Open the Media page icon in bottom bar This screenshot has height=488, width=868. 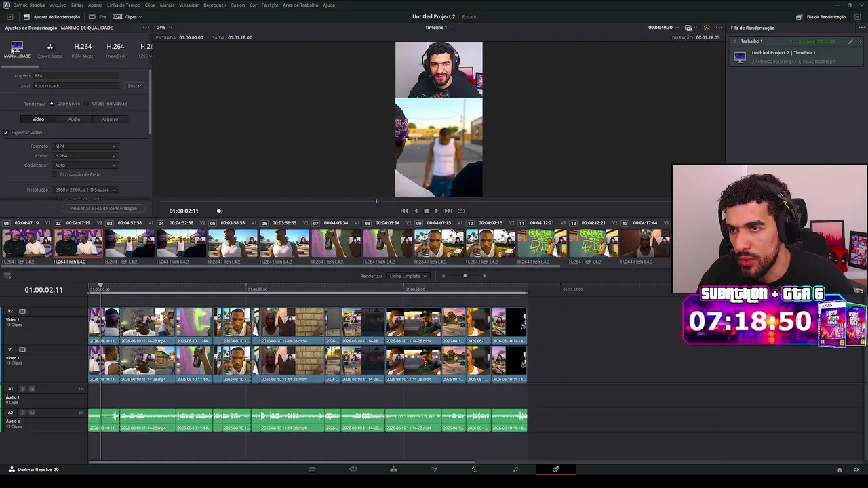(x=312, y=469)
